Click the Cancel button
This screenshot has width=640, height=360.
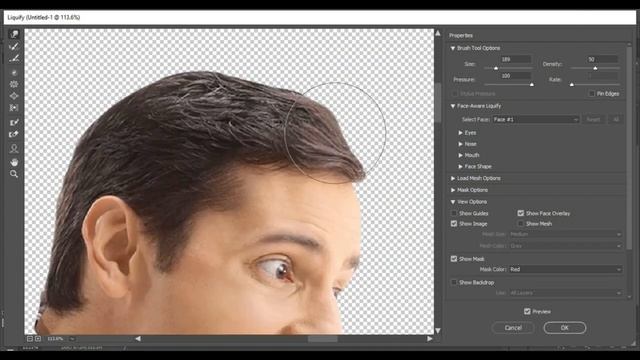pos(513,328)
